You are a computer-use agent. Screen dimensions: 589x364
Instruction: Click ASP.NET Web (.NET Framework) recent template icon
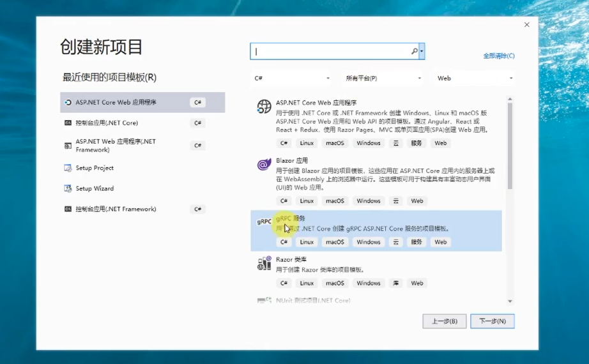[68, 146]
